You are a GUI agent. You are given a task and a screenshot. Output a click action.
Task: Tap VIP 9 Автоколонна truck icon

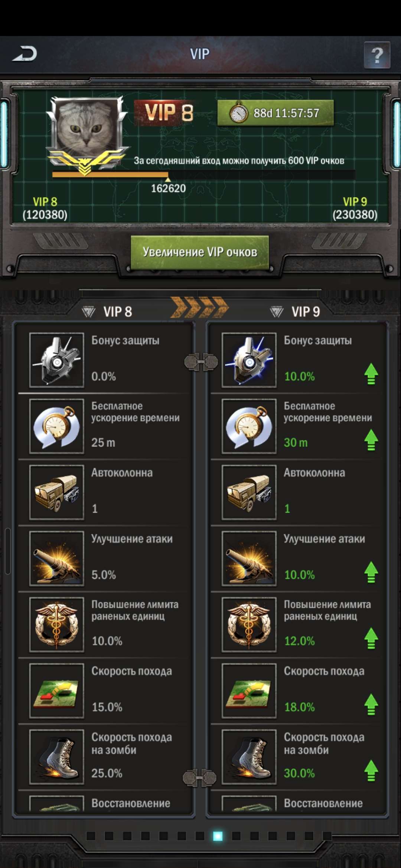point(249,492)
